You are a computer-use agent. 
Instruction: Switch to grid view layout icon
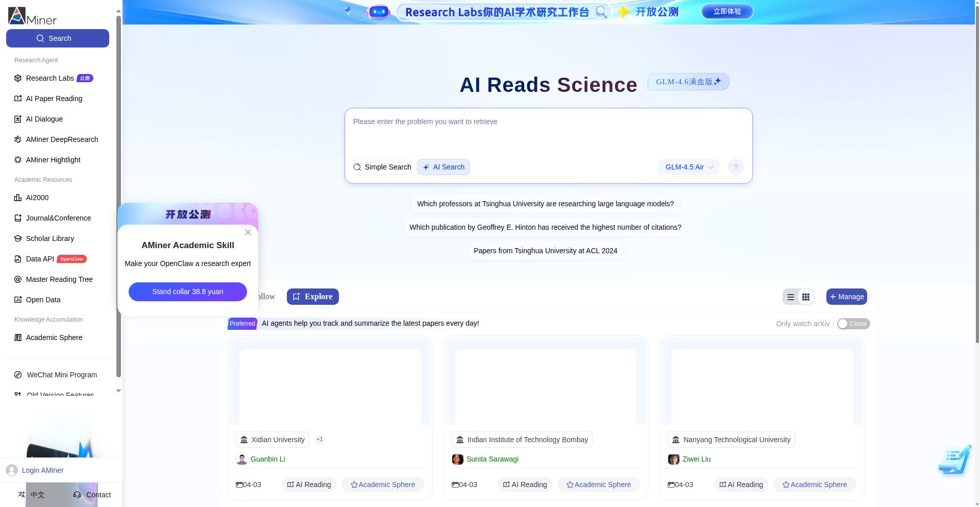point(806,297)
